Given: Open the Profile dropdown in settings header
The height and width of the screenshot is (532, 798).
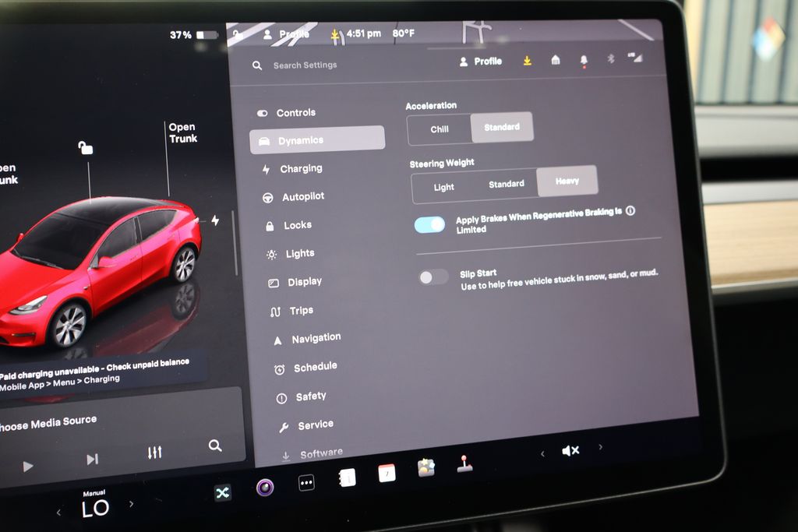Looking at the screenshot, I should point(481,61).
